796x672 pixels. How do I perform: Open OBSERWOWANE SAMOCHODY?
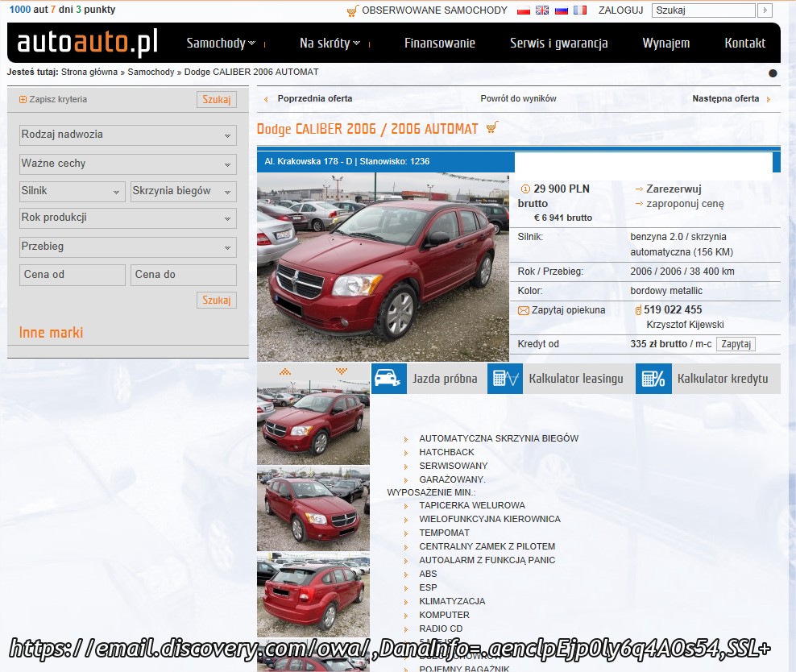click(x=434, y=10)
